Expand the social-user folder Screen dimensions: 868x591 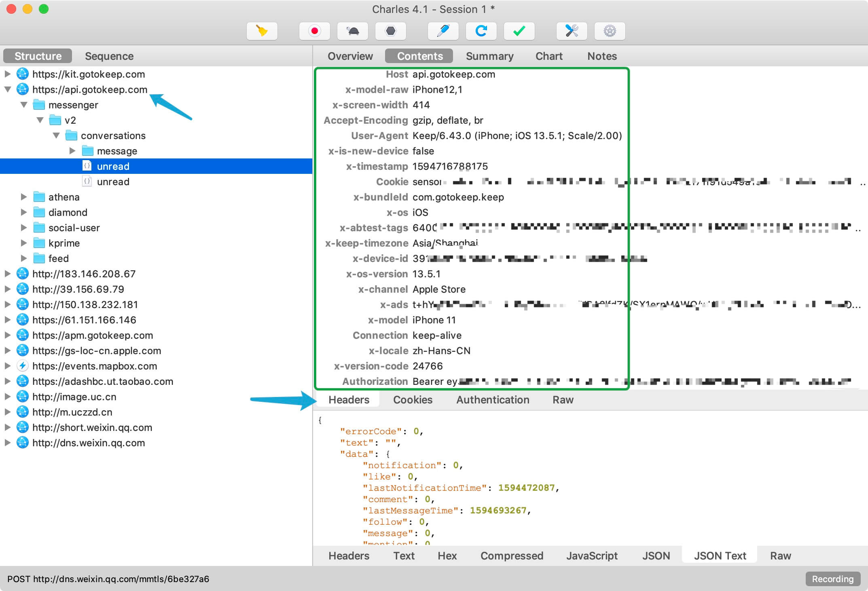pyautogui.click(x=24, y=228)
